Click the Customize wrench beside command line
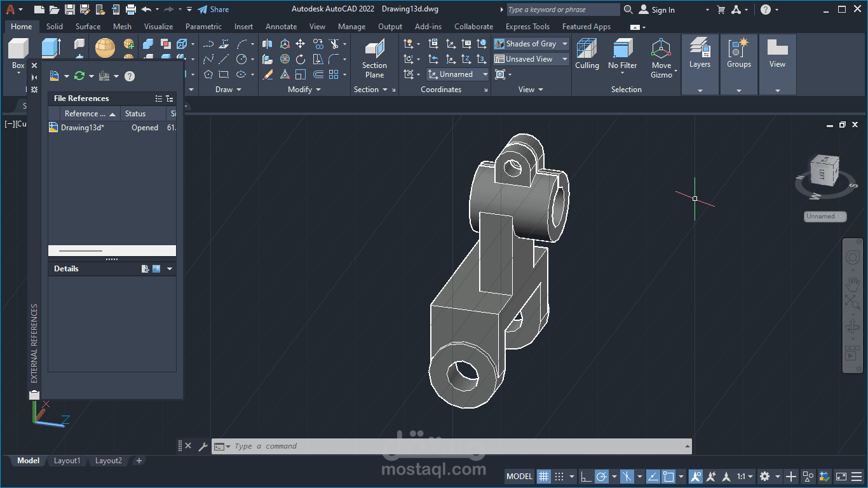 (203, 446)
